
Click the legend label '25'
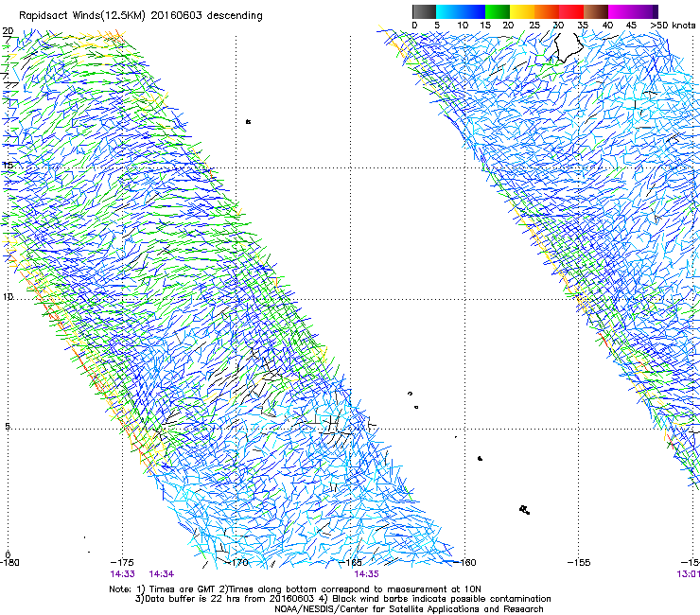tap(534, 26)
